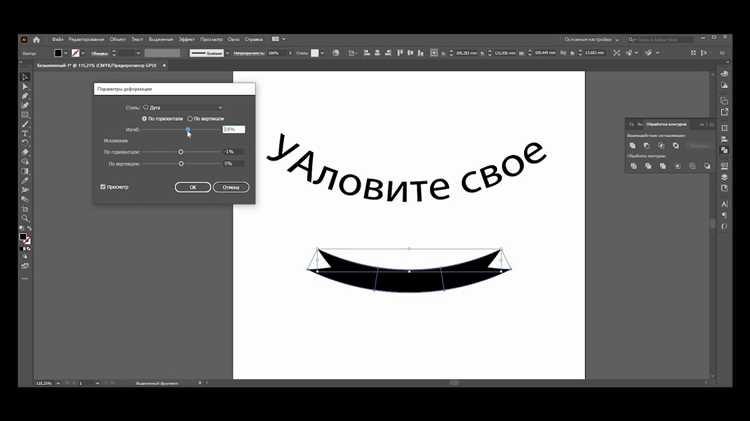The width and height of the screenshot is (750, 421).
Task: Select the Selection tool arrow
Action: [x=26, y=77]
